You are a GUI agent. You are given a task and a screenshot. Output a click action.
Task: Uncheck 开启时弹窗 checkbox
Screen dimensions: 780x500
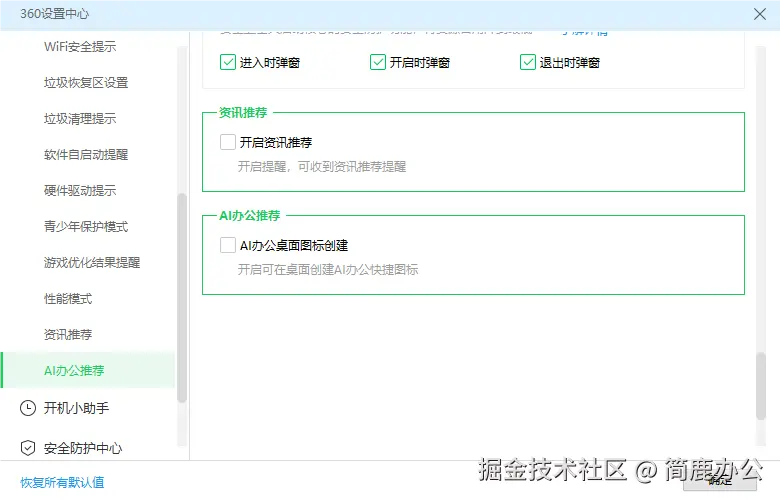[378, 62]
